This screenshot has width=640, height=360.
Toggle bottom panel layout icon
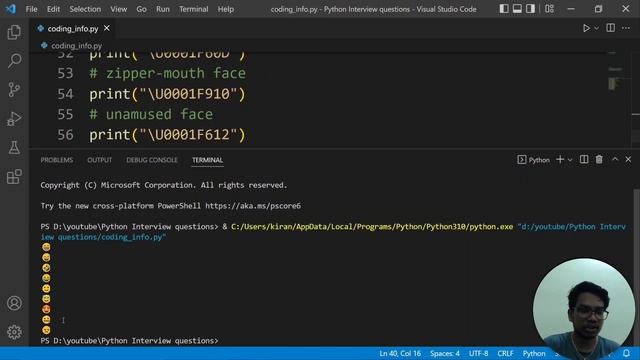tap(517, 9)
